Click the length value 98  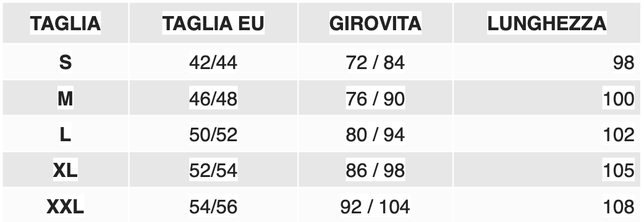[x=624, y=63]
